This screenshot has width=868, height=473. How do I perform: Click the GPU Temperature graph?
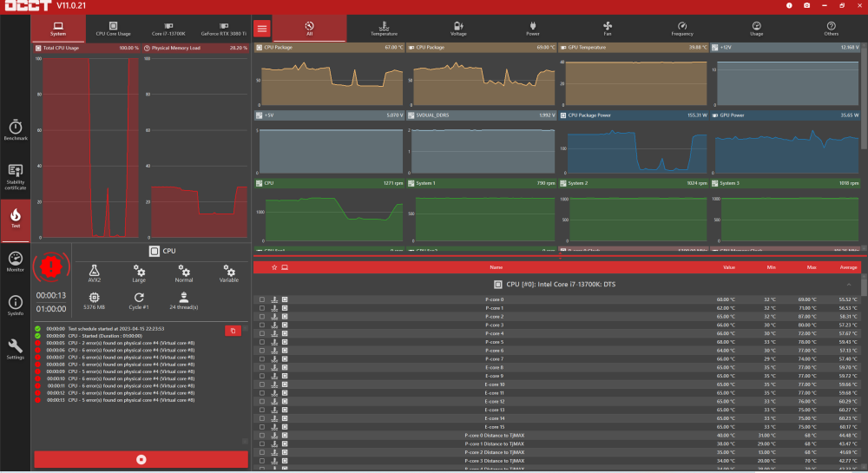pos(634,76)
